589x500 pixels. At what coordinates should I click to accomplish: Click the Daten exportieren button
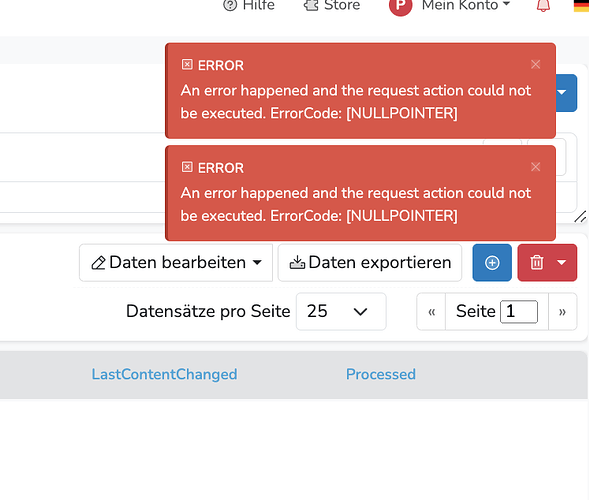click(x=370, y=263)
